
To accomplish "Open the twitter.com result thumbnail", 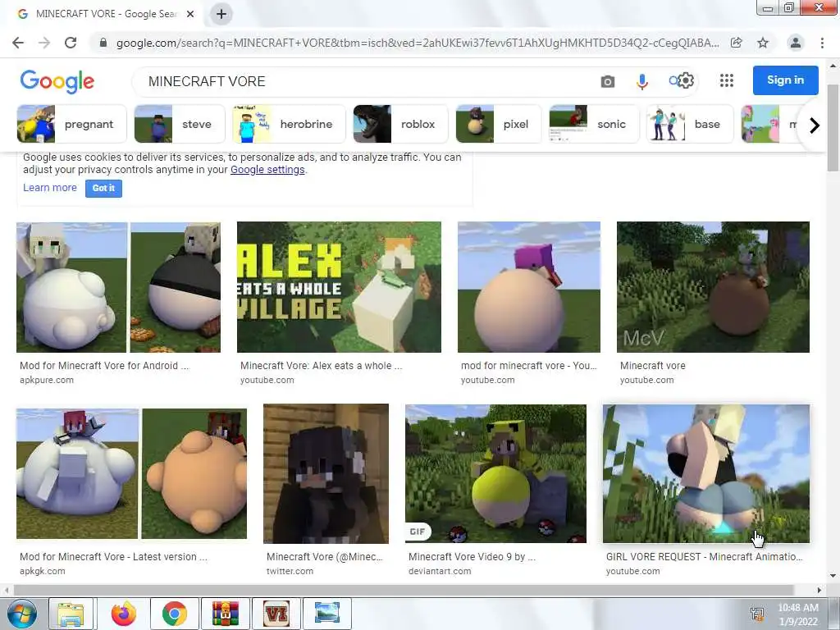I will 326,473.
